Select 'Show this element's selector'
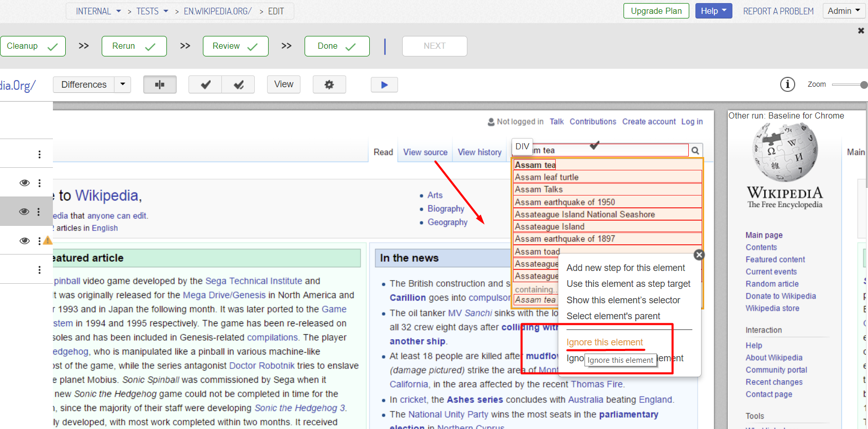Screen dimensions: 868x429 [x=623, y=300]
